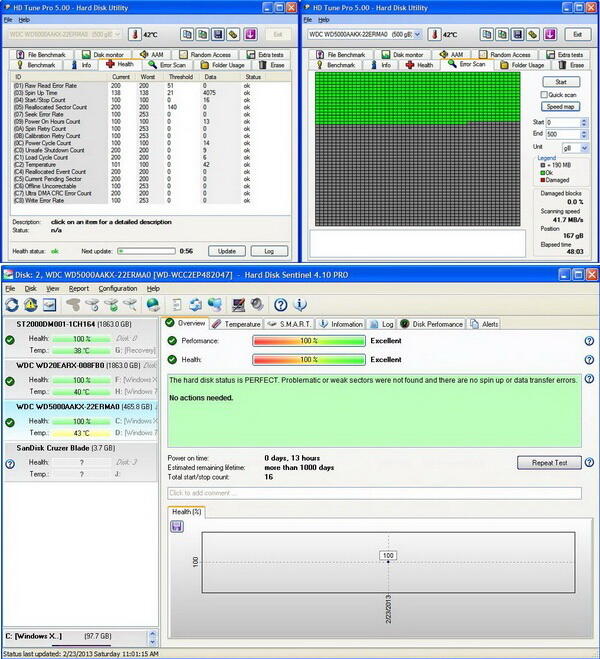Open the Report menu in Hard Disk Sentinel

(x=79, y=289)
